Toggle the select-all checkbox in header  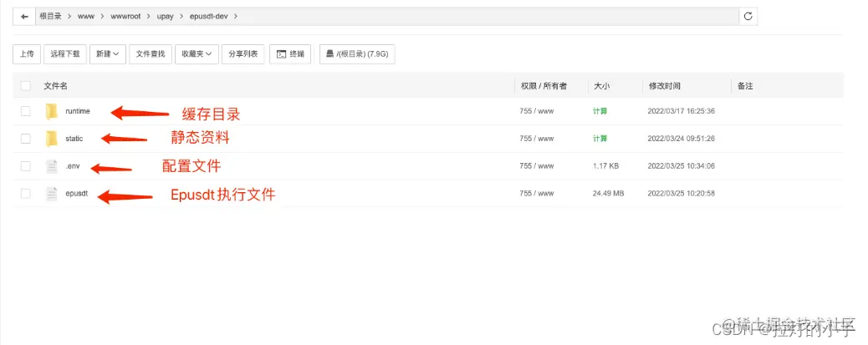tap(25, 86)
